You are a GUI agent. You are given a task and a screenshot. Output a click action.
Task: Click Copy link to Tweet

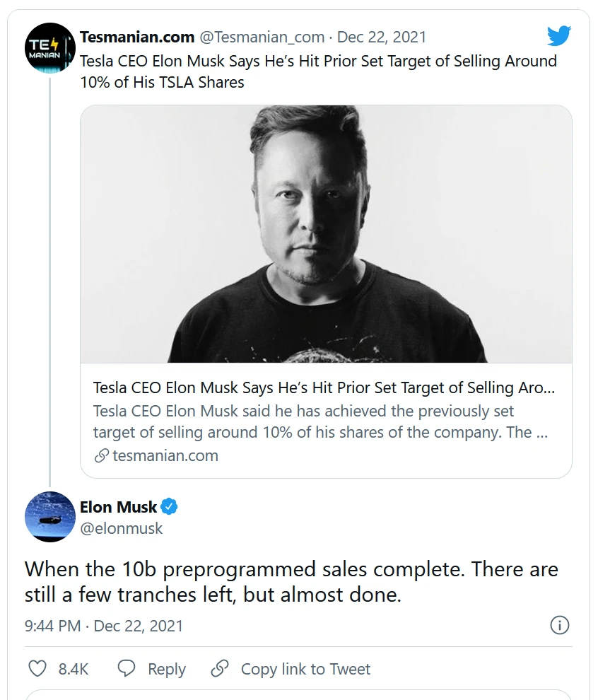[305, 669]
